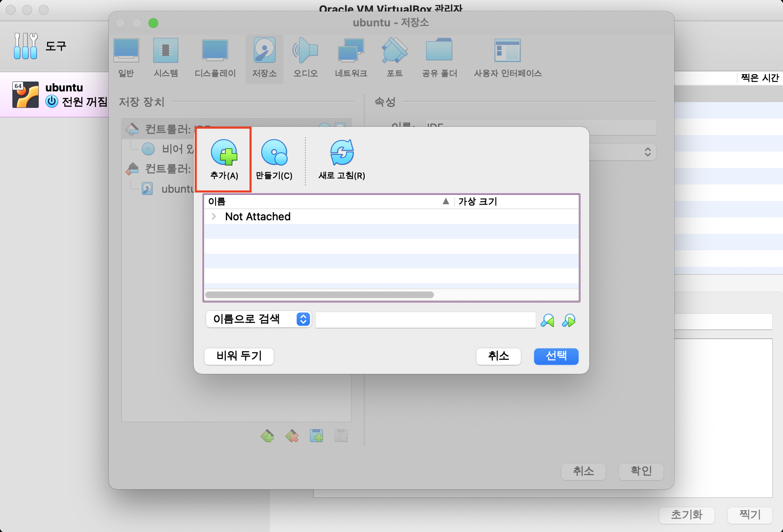
Task: Click the search next match icon
Action: point(569,320)
